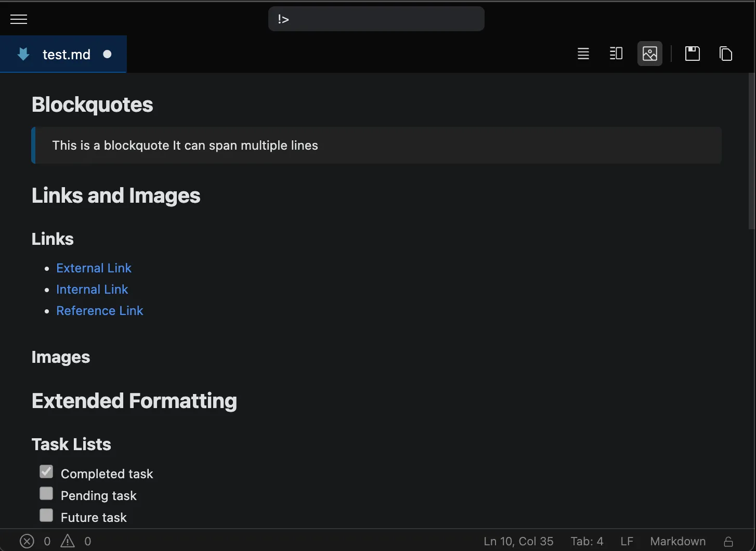Uncheck the Completed task checkbox

[x=46, y=471]
